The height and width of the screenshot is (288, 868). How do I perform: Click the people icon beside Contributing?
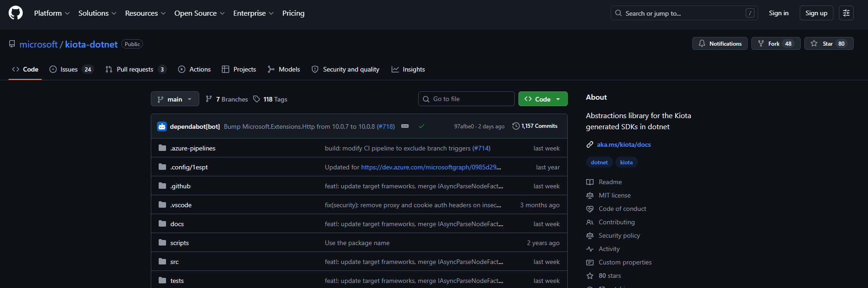coord(590,222)
